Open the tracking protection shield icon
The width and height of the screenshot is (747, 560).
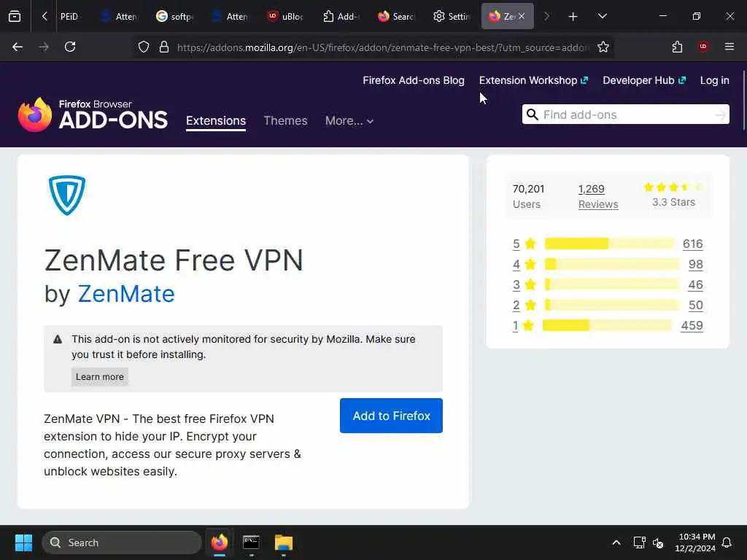(x=144, y=47)
